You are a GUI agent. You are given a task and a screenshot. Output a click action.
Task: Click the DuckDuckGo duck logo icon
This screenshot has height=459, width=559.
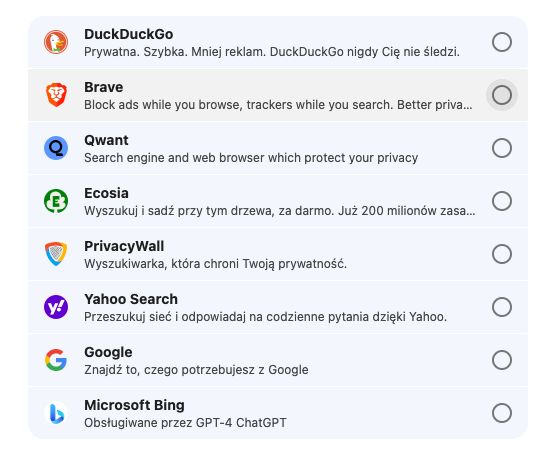click(56, 42)
